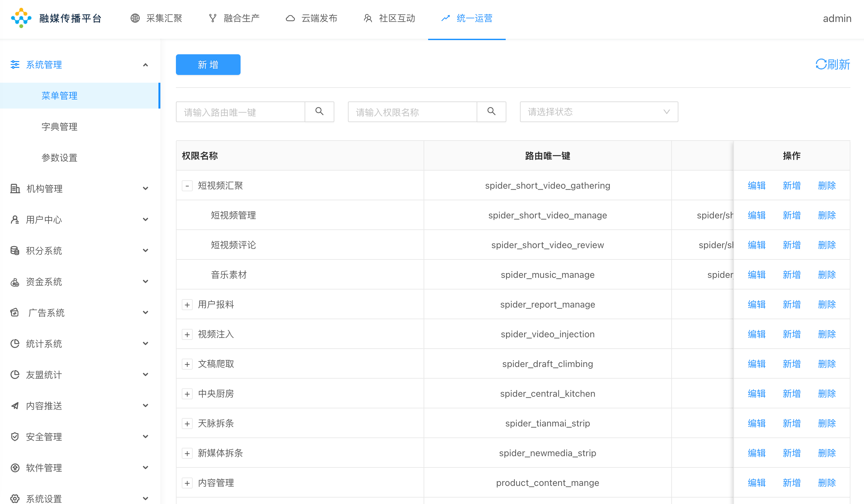The height and width of the screenshot is (504, 864).
Task: Click the pie chart icon beside 统计系统
Action: 15,344
